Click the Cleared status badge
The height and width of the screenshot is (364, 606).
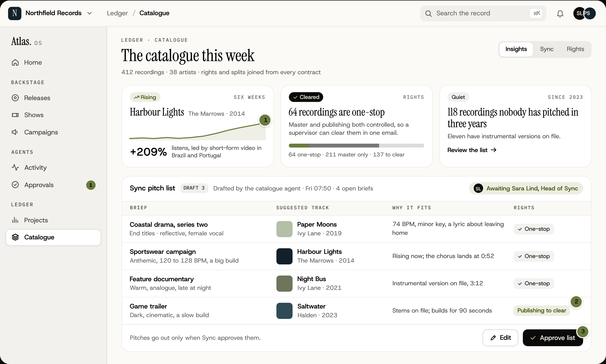coord(306,97)
